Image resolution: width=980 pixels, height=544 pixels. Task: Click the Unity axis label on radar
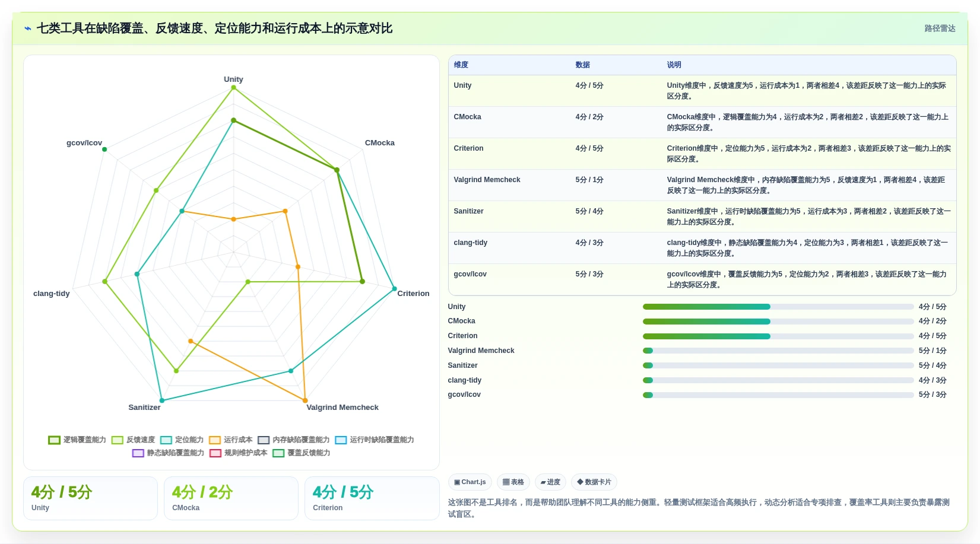click(233, 79)
